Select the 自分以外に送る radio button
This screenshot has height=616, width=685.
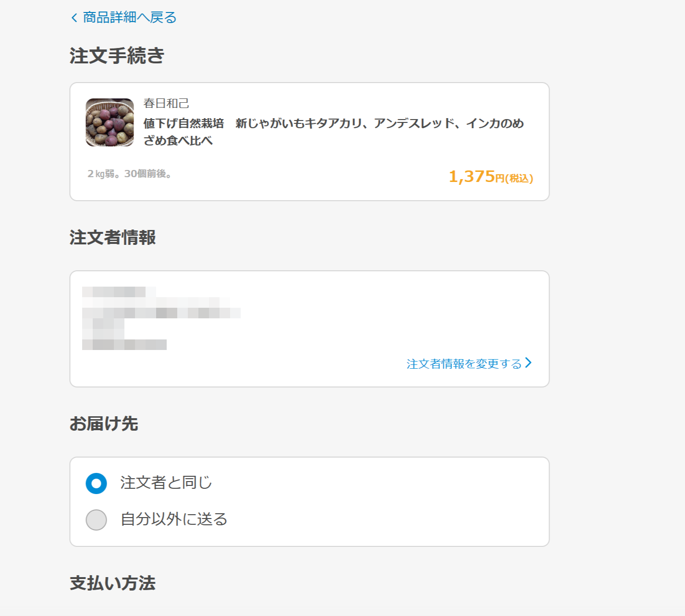[96, 520]
